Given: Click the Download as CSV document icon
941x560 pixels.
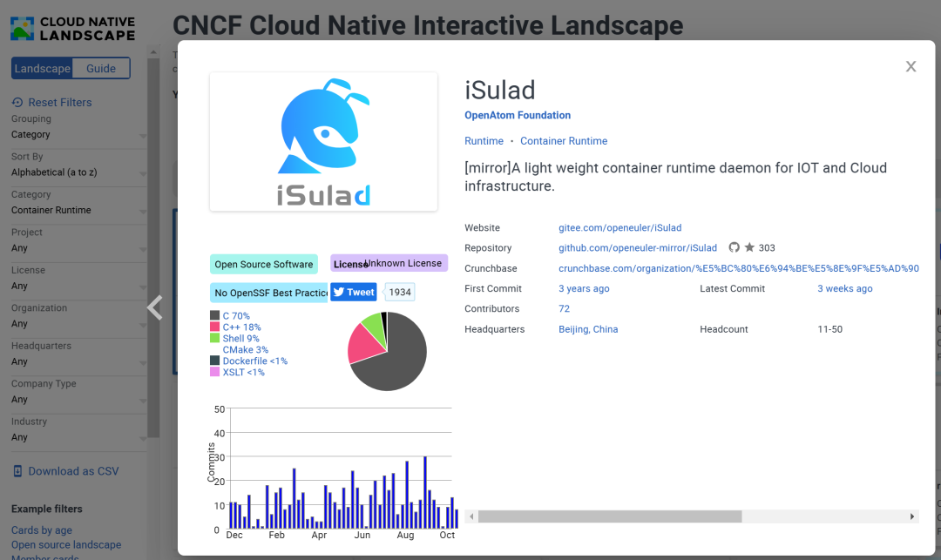Looking at the screenshot, I should pos(17,470).
